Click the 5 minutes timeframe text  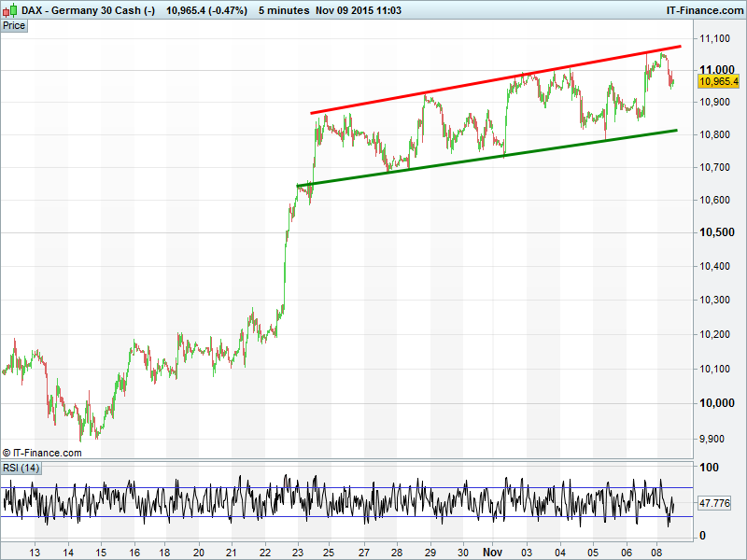point(284,9)
